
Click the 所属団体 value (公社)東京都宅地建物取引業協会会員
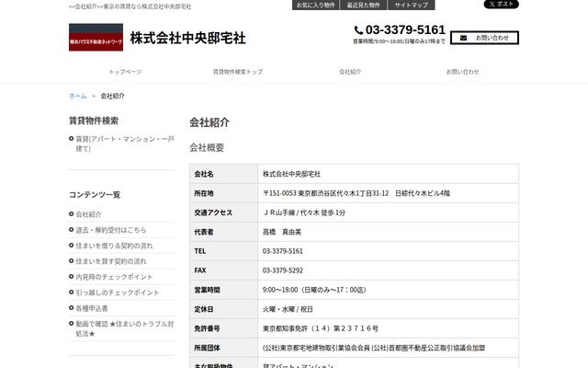374,348
